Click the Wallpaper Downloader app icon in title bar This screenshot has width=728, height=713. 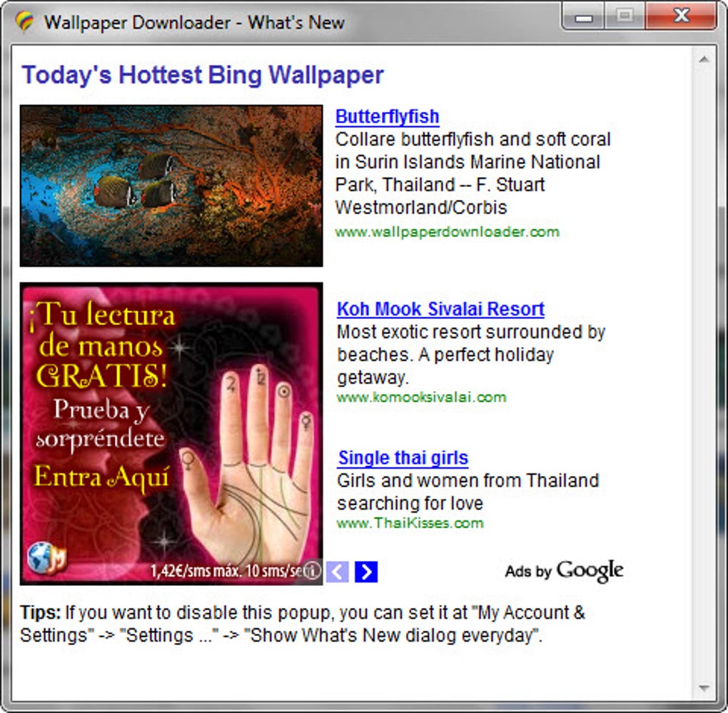24,21
